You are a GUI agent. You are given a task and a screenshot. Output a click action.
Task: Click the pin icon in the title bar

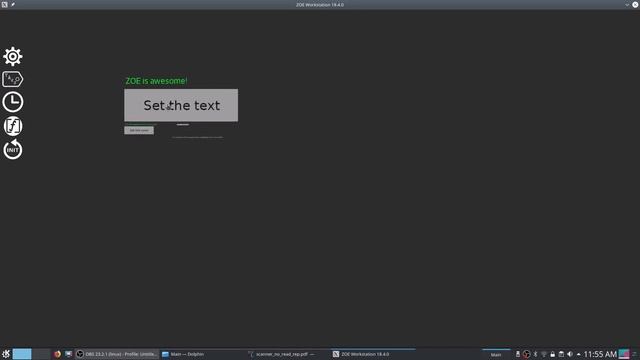13,4
